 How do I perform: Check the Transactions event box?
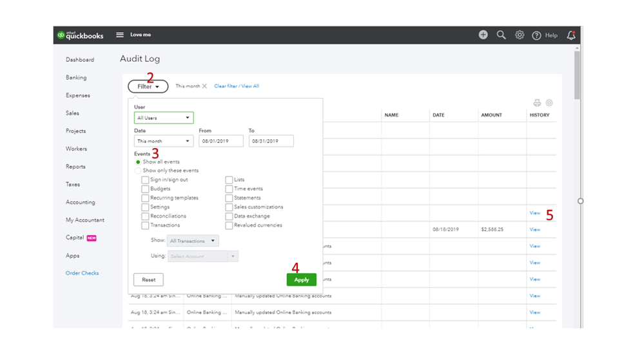coord(145,225)
